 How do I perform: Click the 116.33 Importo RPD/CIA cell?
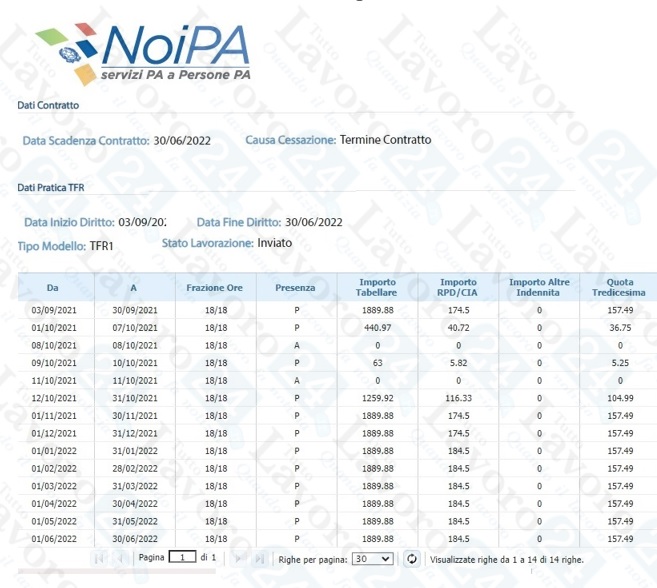[x=458, y=398]
